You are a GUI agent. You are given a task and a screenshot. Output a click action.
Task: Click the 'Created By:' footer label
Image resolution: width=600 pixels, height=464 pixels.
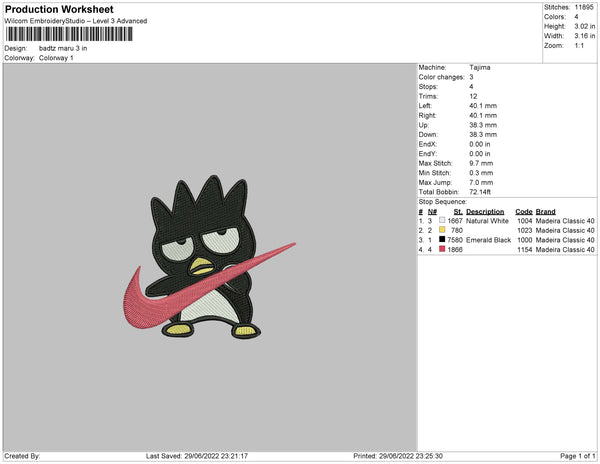click(22, 456)
